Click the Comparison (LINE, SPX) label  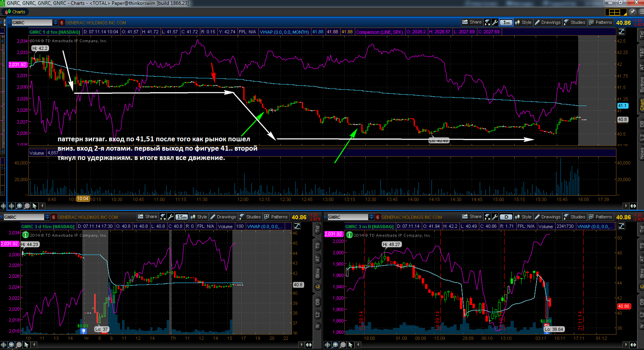[380, 32]
